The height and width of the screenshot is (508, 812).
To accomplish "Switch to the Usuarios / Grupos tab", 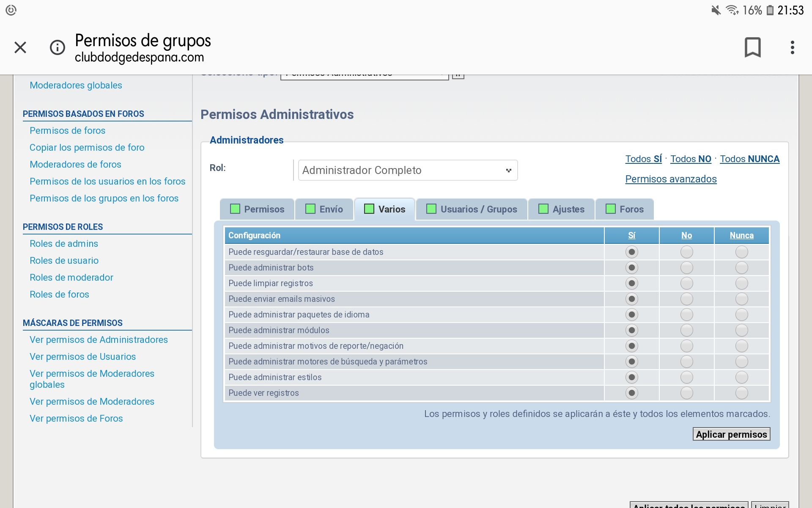I will [478, 209].
